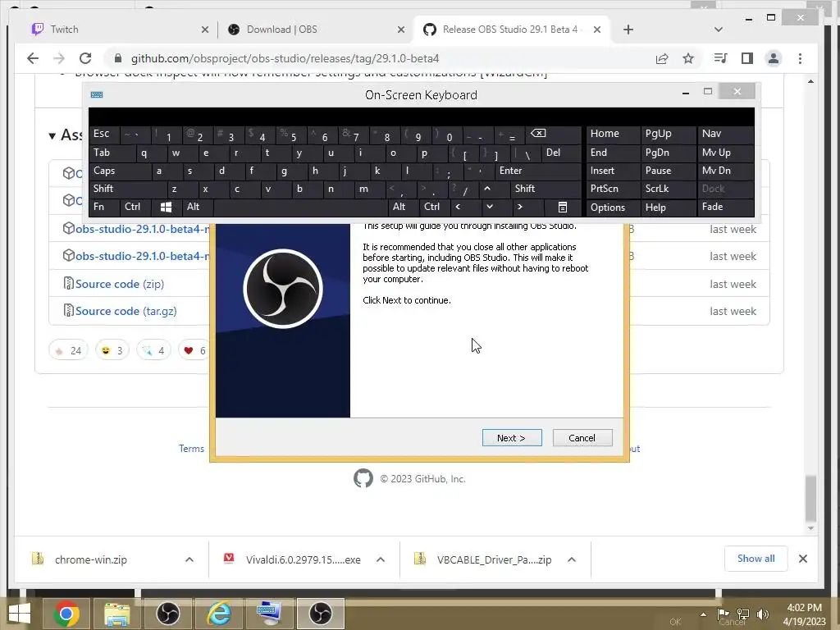Toggle ScrLk key on On-Screen Keyboard

click(x=668, y=189)
